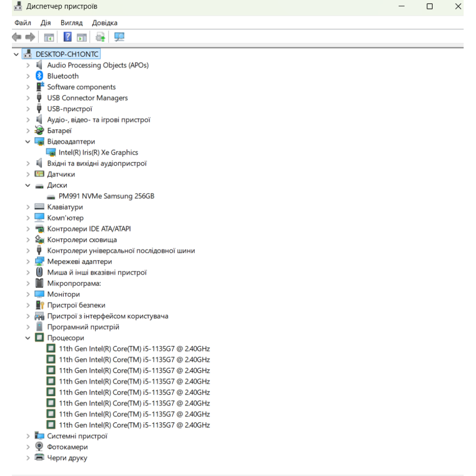Click the Bluetooth category icon
This screenshot has height=476, width=476.
click(40, 76)
